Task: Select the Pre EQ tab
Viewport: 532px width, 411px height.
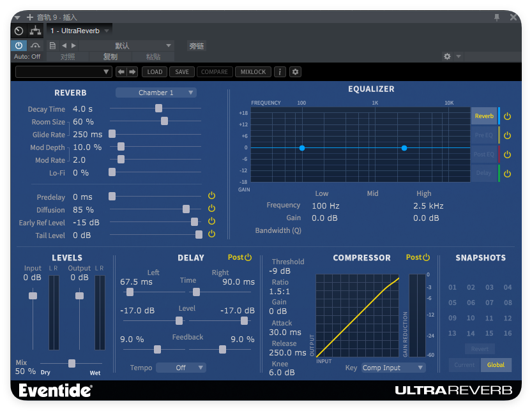Action: click(x=484, y=135)
